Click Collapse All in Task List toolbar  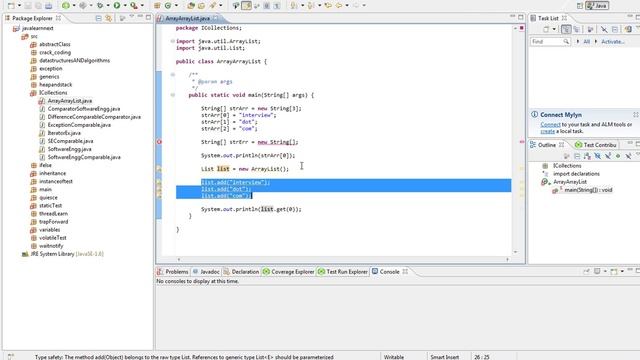pos(615,29)
